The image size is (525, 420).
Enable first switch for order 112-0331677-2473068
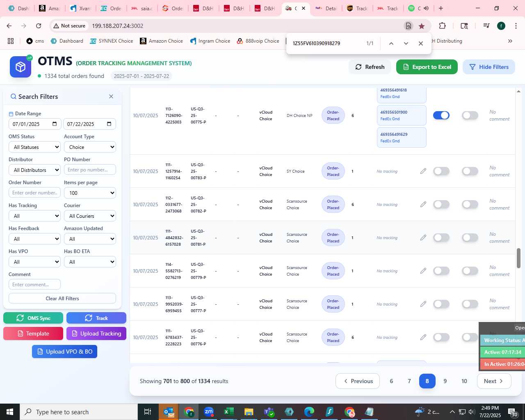tap(441, 204)
